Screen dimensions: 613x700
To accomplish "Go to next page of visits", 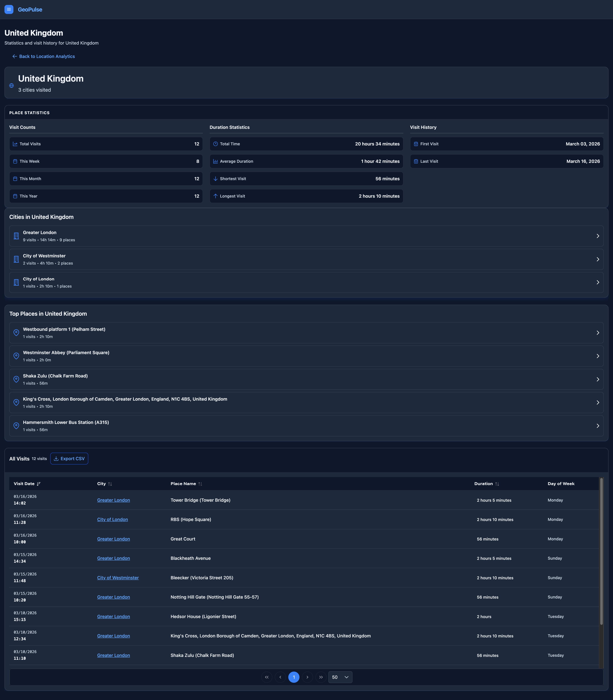I will (x=307, y=677).
